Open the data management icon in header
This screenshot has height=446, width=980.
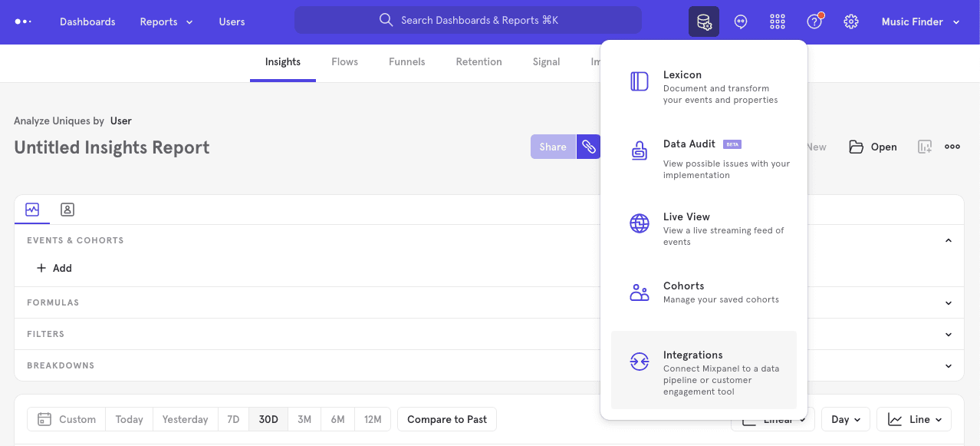click(703, 21)
